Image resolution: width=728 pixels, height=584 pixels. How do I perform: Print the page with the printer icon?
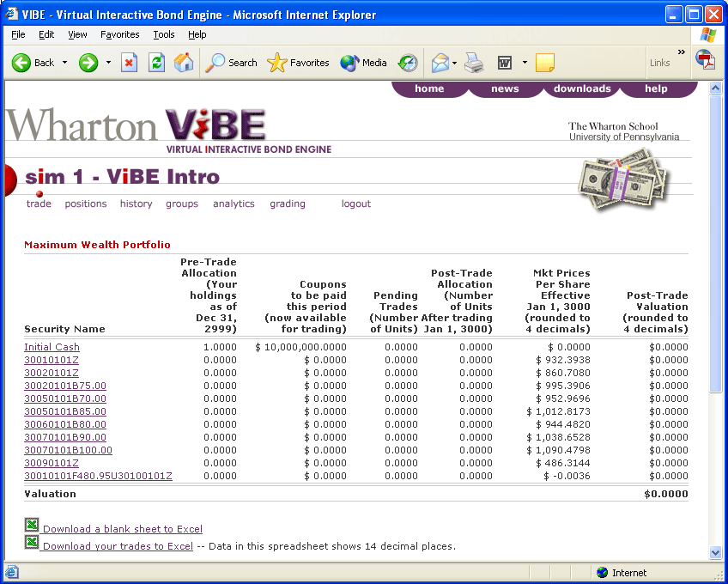(x=475, y=63)
